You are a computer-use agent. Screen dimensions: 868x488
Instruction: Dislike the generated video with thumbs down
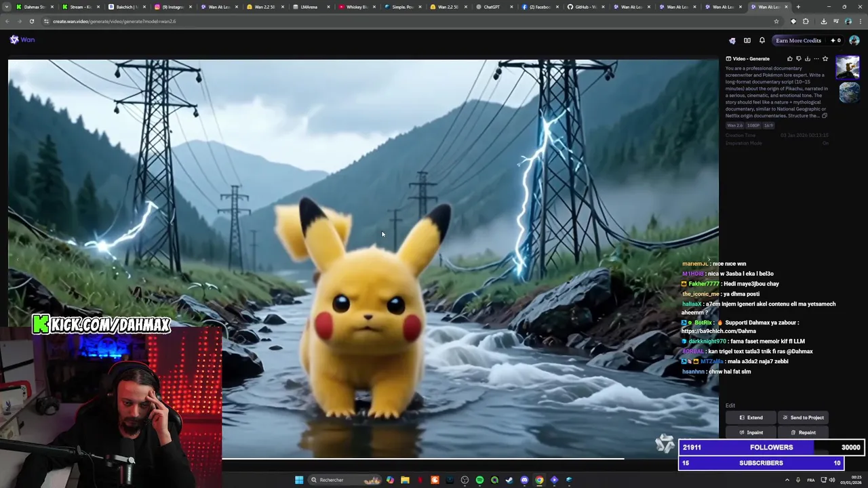coord(798,59)
